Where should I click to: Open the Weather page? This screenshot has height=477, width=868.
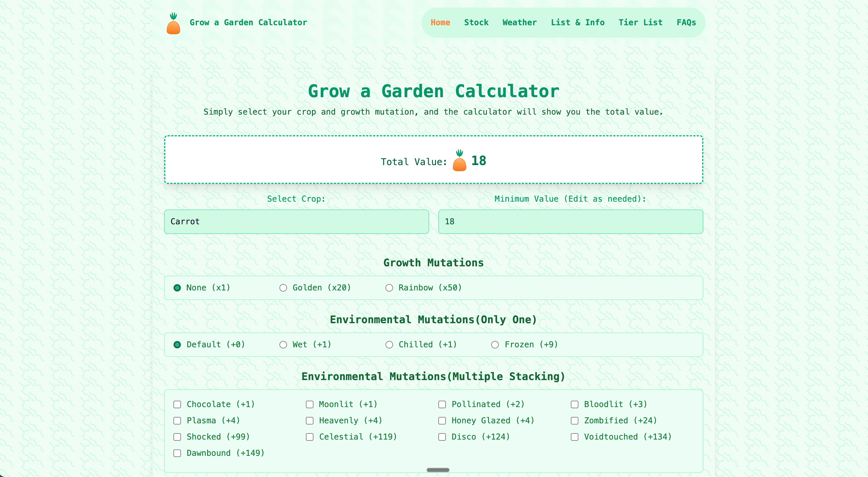(x=519, y=22)
